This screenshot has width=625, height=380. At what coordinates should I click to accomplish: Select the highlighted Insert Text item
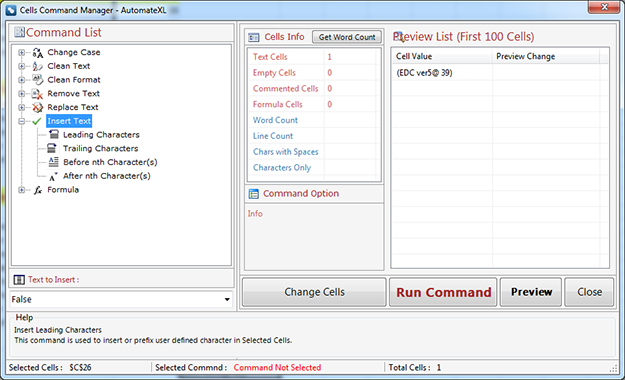tap(69, 121)
